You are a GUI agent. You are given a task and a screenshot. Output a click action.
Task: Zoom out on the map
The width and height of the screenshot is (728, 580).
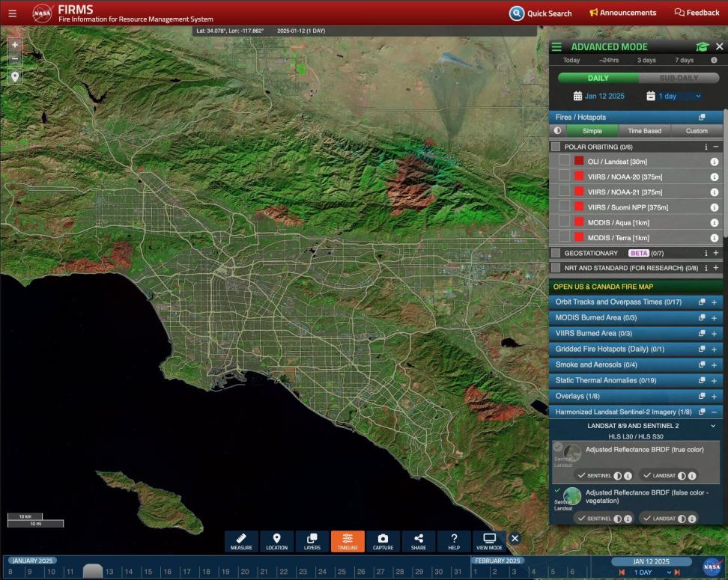click(x=15, y=58)
